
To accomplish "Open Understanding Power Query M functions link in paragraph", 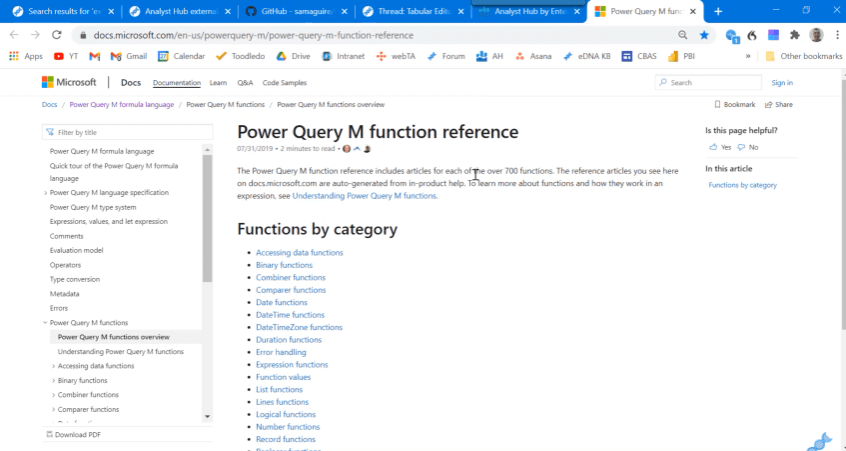I will (364, 196).
